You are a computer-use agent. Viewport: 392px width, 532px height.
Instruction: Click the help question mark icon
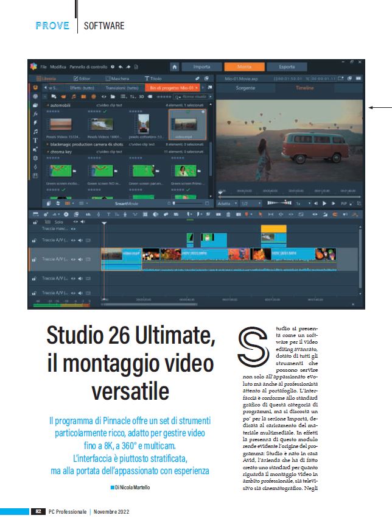[113, 67]
